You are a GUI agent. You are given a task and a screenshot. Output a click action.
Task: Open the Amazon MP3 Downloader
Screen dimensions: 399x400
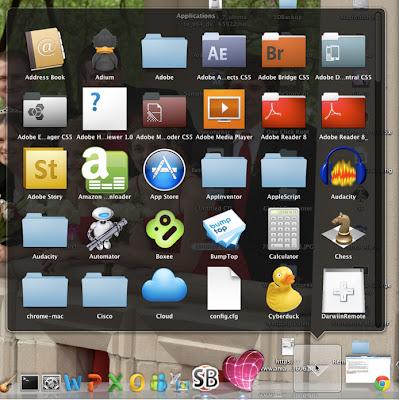tap(105, 169)
